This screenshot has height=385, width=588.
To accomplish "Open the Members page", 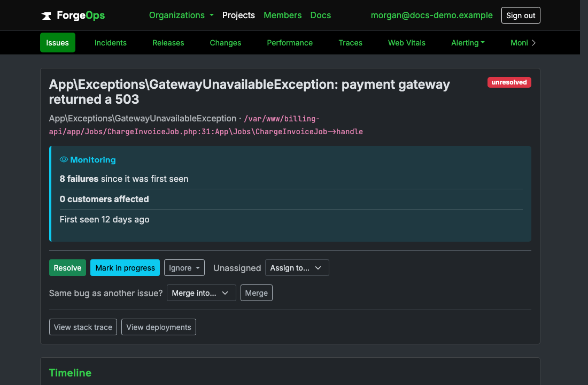I will (x=282, y=16).
